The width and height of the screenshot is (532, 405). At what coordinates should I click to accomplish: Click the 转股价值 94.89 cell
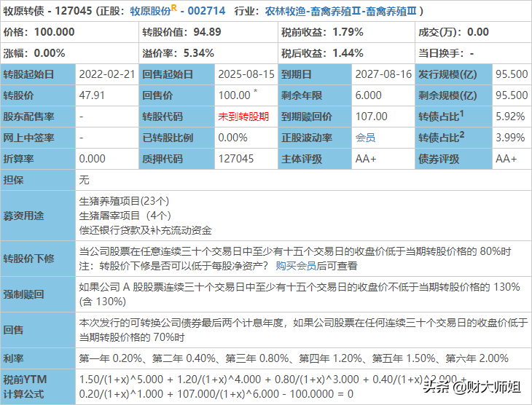208,32
